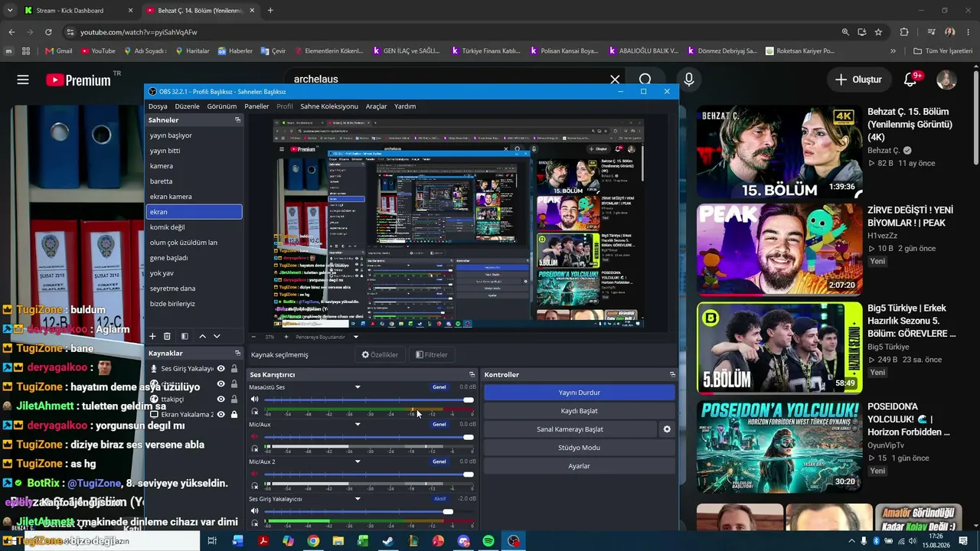
Task: Open Ses Giriş Yakalayıcısı options dropdown
Action: [358, 499]
